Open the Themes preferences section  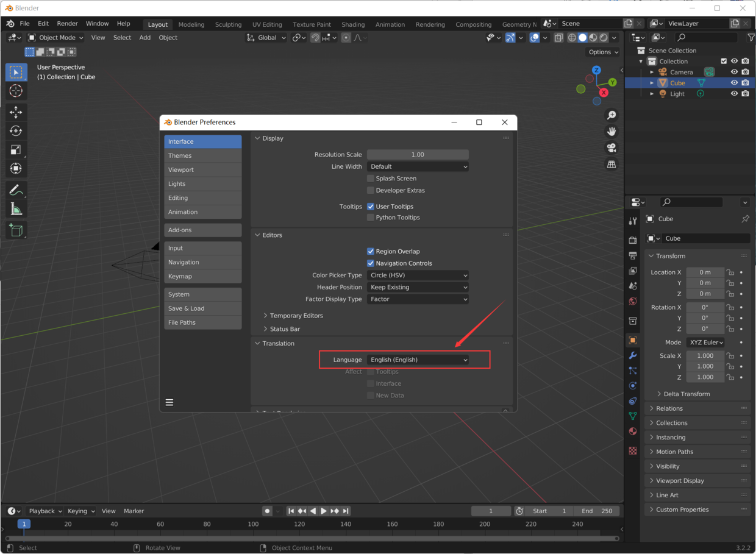(x=202, y=155)
